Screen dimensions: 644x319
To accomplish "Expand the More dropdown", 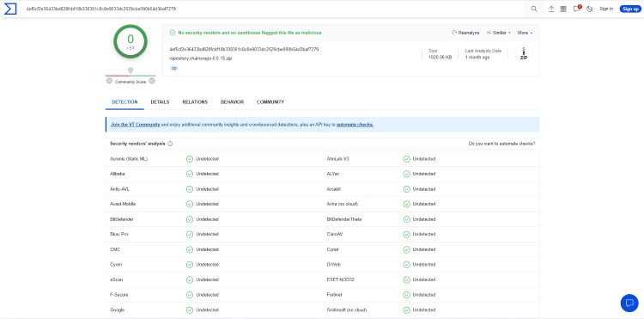I will [525, 33].
